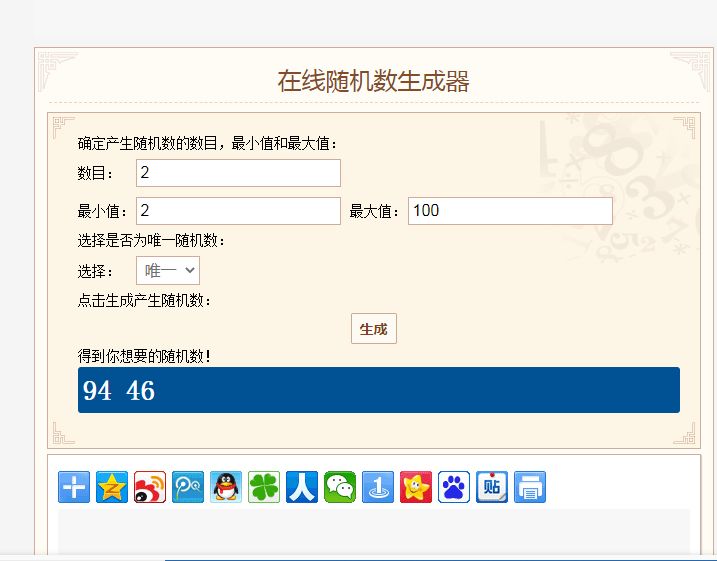Click the green four-leaf clover share icon
The image size is (717, 561).
coord(264,487)
